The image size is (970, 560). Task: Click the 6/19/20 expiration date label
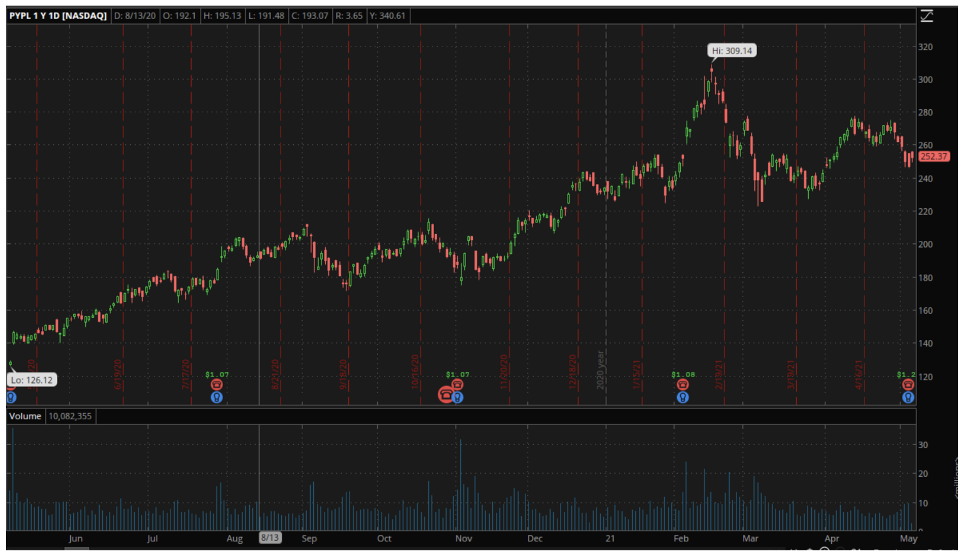pyautogui.click(x=118, y=375)
